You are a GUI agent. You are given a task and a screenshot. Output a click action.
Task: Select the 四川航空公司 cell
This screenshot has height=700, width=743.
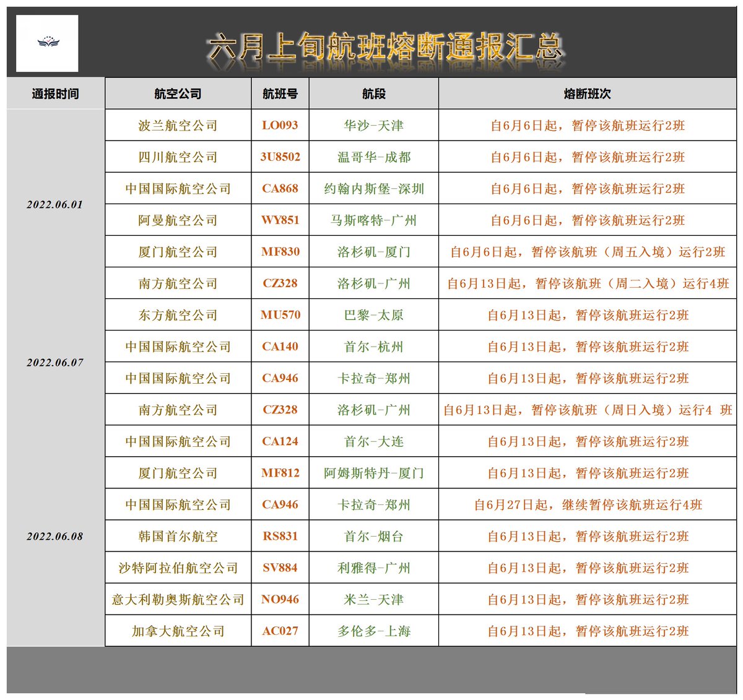(178, 157)
